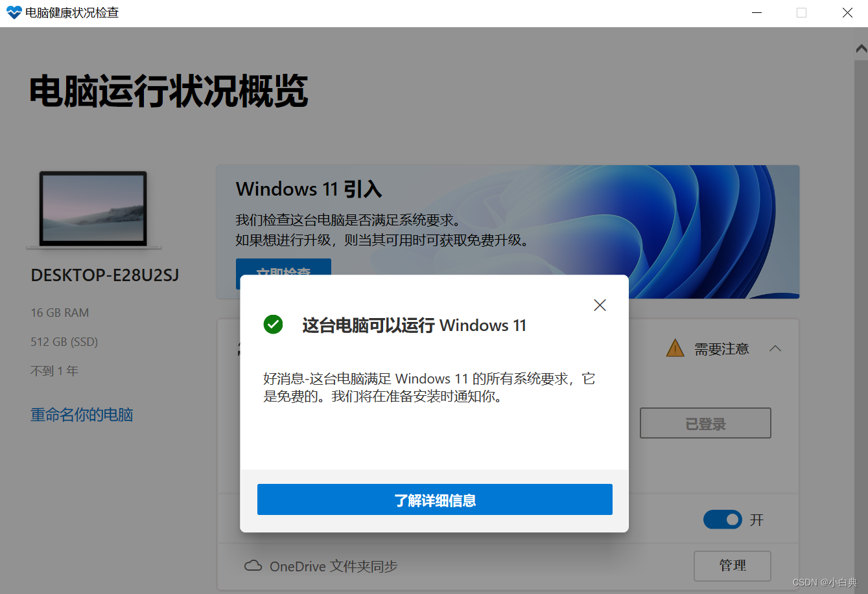This screenshot has width=868, height=594.
Task: Click the 重命名你的电脑 link
Action: pos(82,415)
